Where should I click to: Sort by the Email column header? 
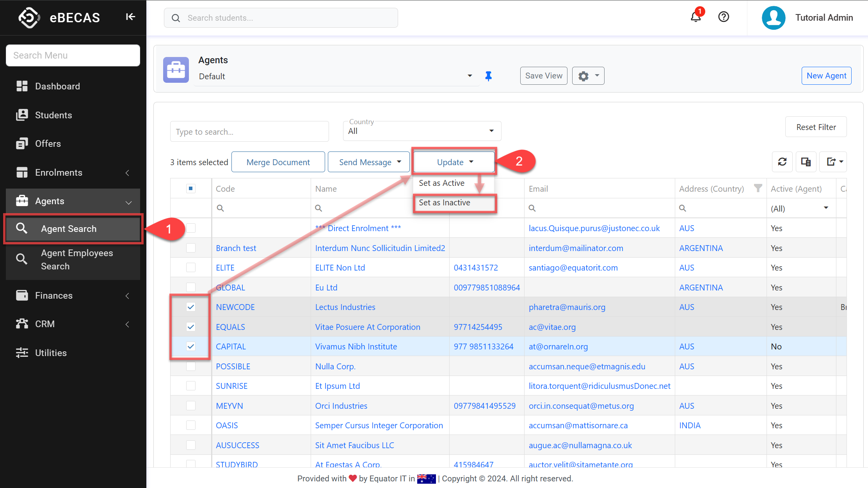(538, 189)
